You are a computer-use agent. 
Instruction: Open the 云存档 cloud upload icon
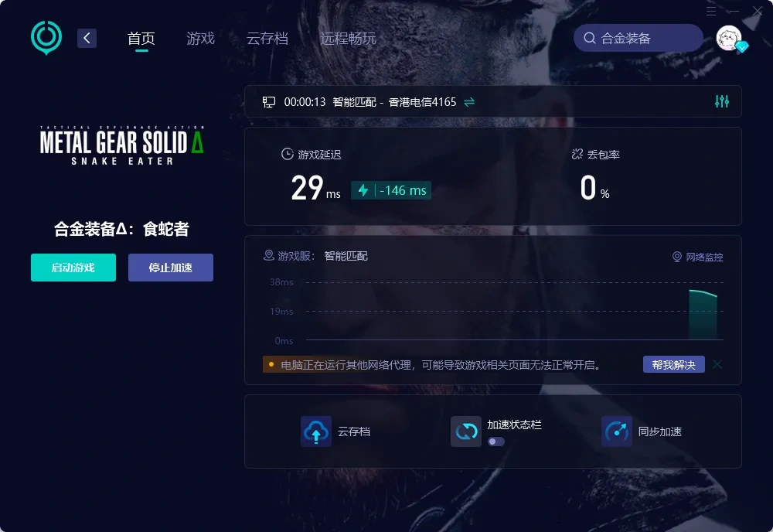pos(316,431)
